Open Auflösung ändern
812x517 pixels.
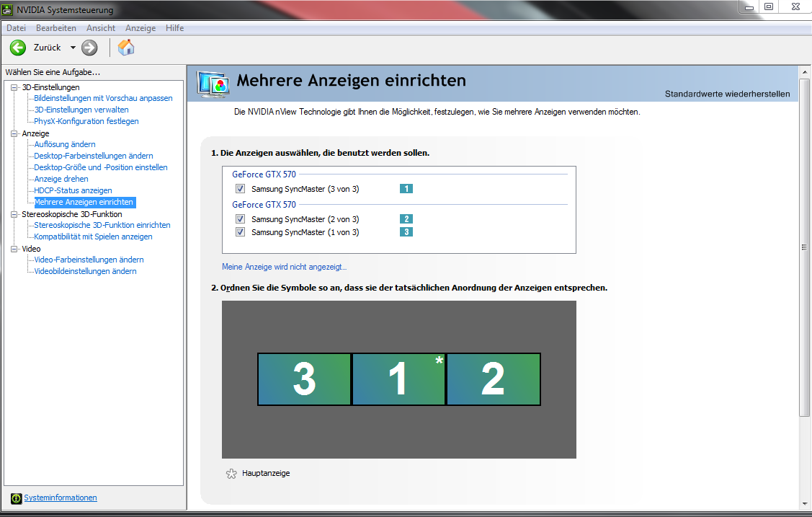(x=65, y=144)
